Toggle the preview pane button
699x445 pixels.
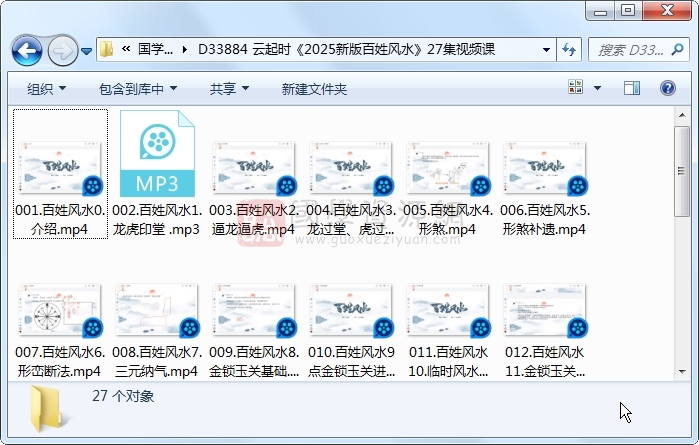tap(632, 88)
